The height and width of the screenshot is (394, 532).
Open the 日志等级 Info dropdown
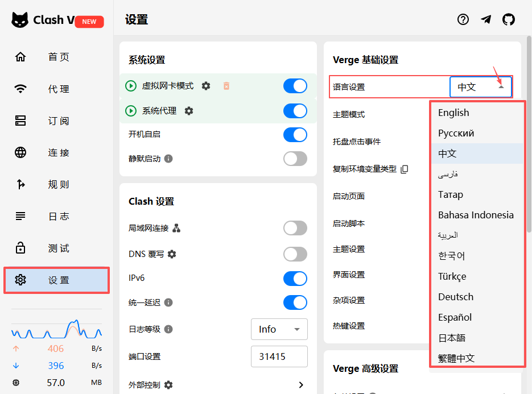[x=279, y=329]
